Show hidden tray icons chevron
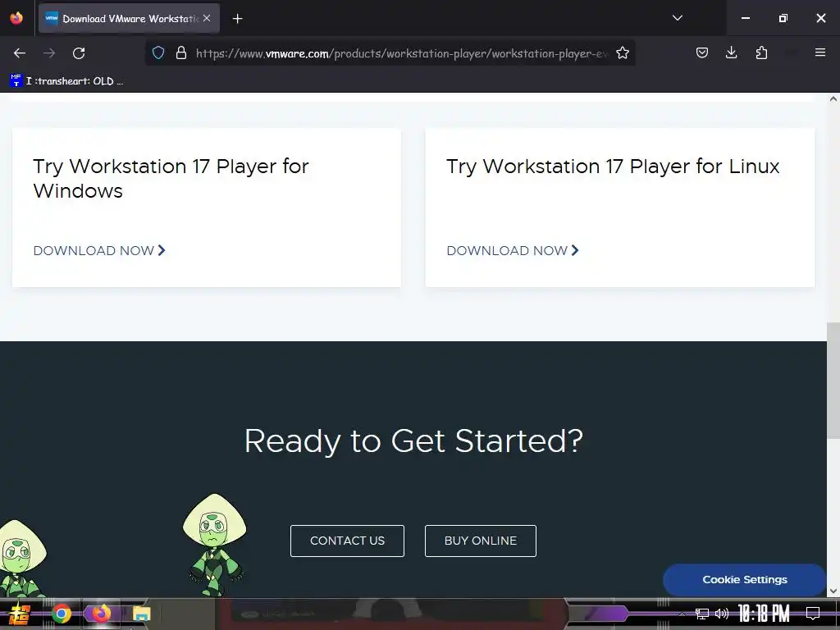Viewport: 840px width, 630px height. (682, 614)
